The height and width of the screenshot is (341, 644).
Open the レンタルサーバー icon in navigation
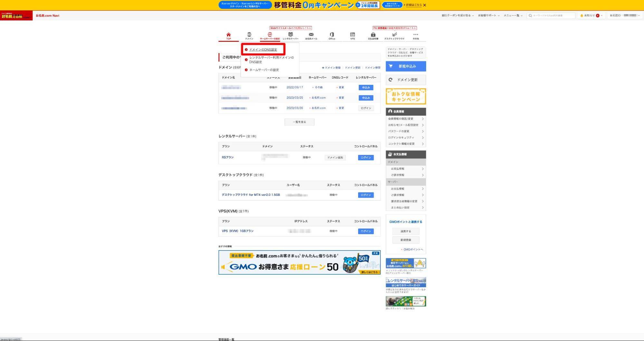click(290, 36)
